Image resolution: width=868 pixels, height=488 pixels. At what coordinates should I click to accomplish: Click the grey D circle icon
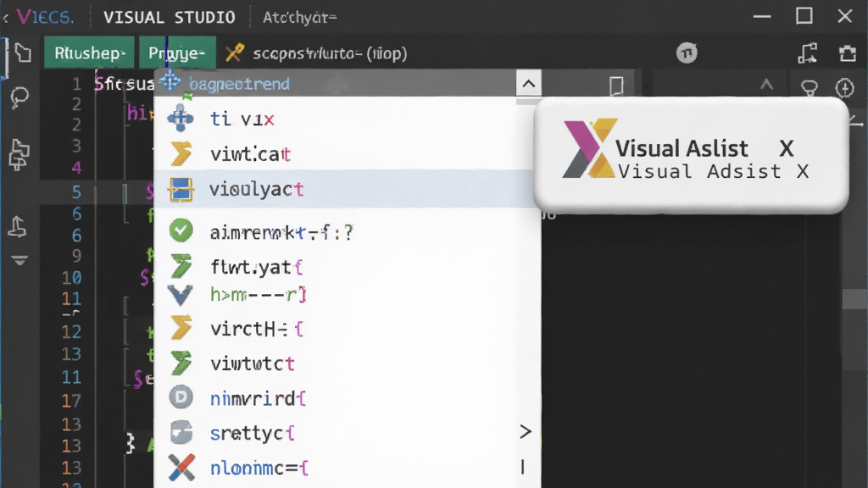coord(181,397)
